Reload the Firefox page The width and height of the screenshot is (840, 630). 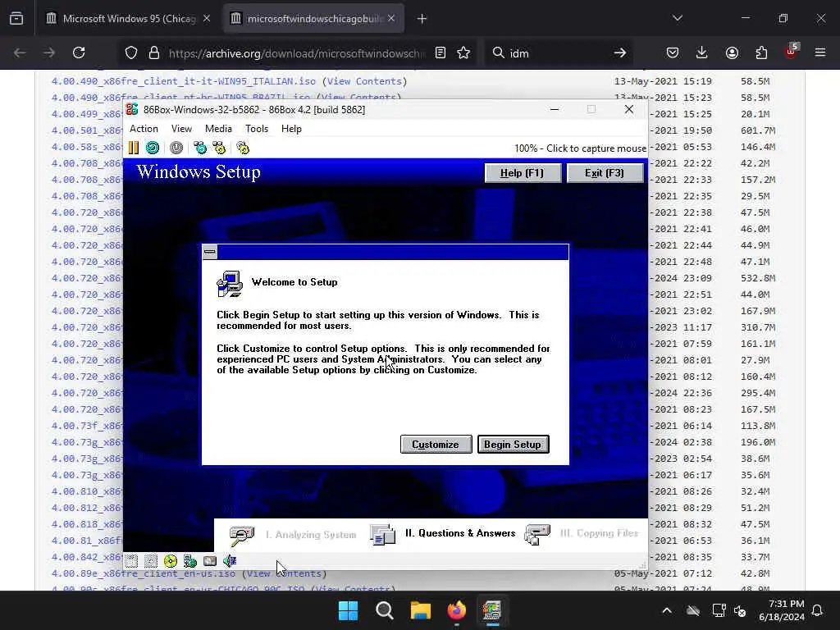pyautogui.click(x=79, y=52)
